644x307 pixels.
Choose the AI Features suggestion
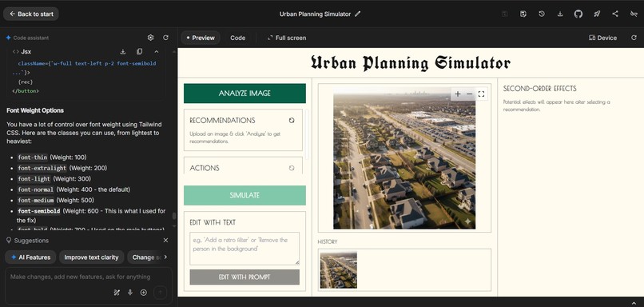click(x=31, y=257)
